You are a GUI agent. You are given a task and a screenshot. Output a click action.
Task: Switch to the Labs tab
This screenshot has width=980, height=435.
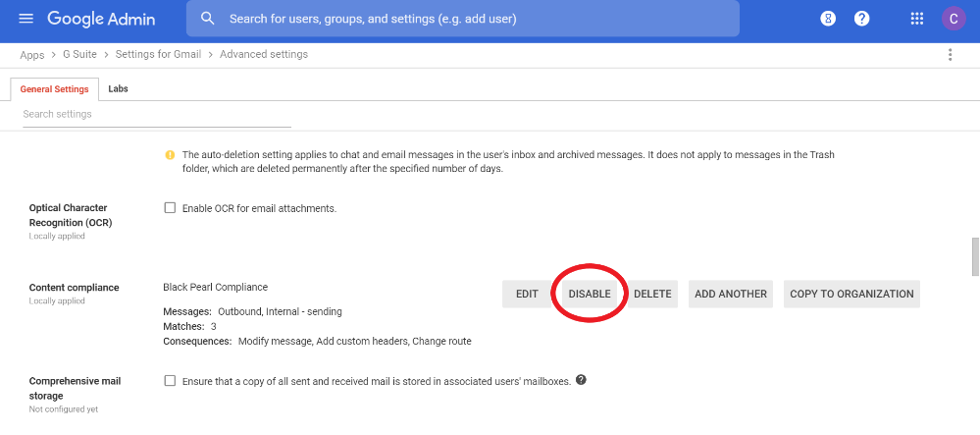118,89
